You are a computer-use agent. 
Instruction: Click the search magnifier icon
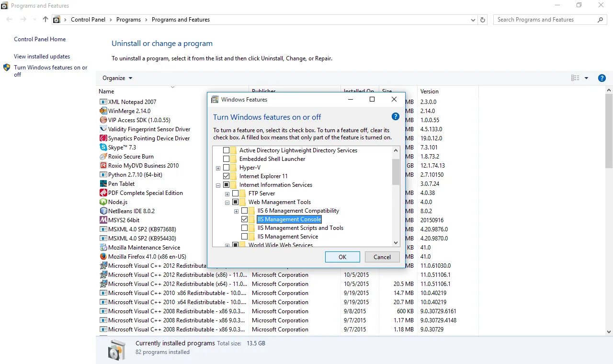point(600,20)
